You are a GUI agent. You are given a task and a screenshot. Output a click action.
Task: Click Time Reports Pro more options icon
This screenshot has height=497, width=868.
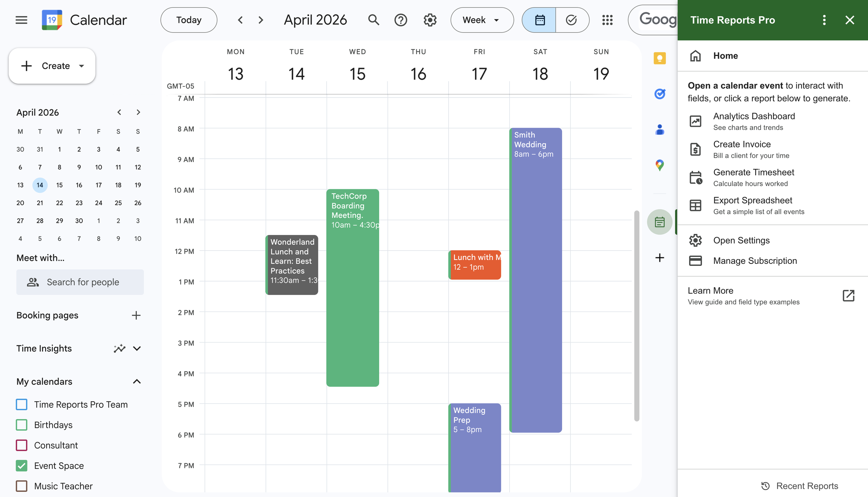click(x=824, y=20)
